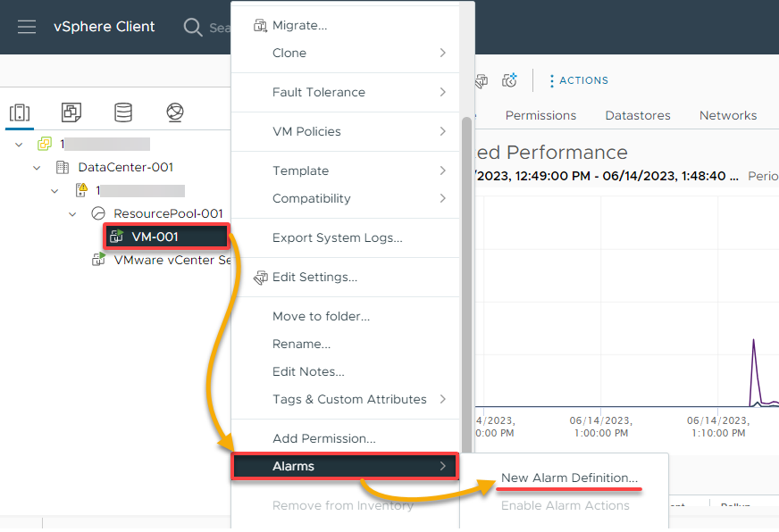
Task: Click the host warning icon in tree
Action: pyautogui.click(x=81, y=190)
